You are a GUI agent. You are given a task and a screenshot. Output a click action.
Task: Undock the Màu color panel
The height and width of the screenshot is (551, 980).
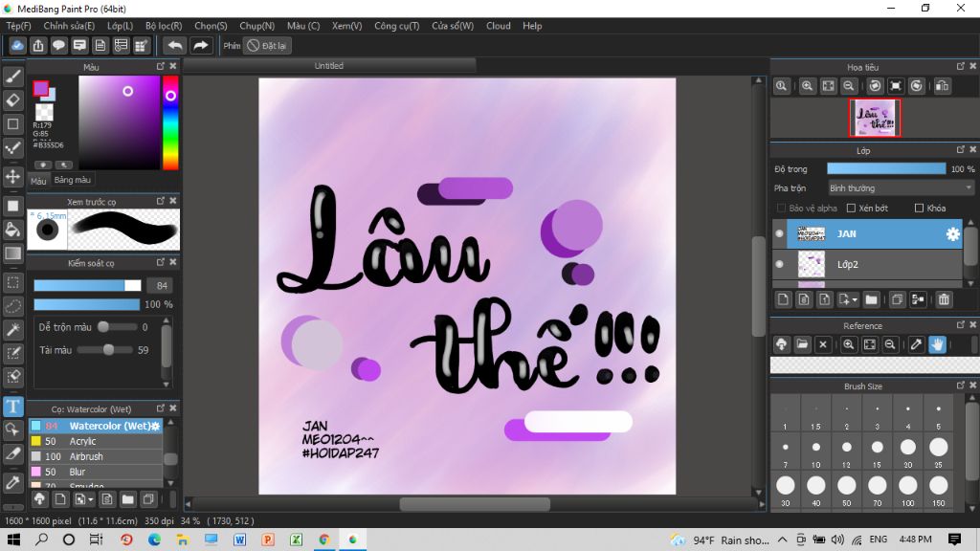pyautogui.click(x=161, y=66)
